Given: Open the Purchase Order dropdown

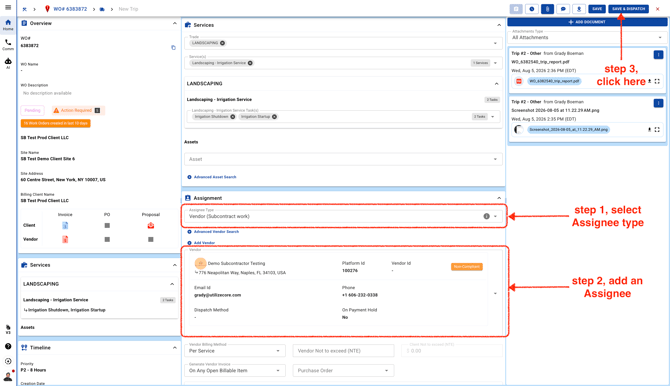Looking at the screenshot, I should click(x=343, y=370).
